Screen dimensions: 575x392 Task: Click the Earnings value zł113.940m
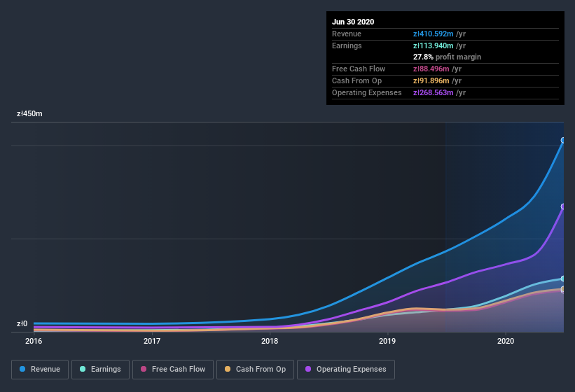pos(433,45)
